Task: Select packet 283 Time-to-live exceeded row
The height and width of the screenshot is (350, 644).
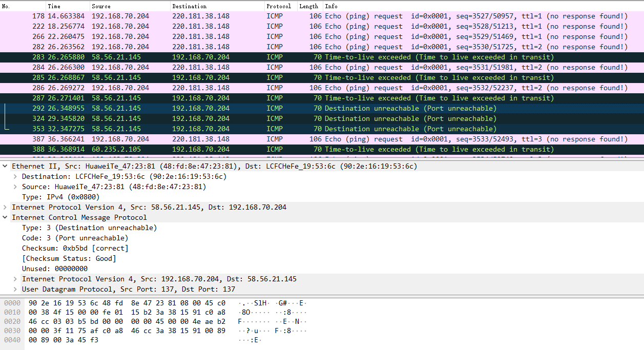Action: (205, 57)
